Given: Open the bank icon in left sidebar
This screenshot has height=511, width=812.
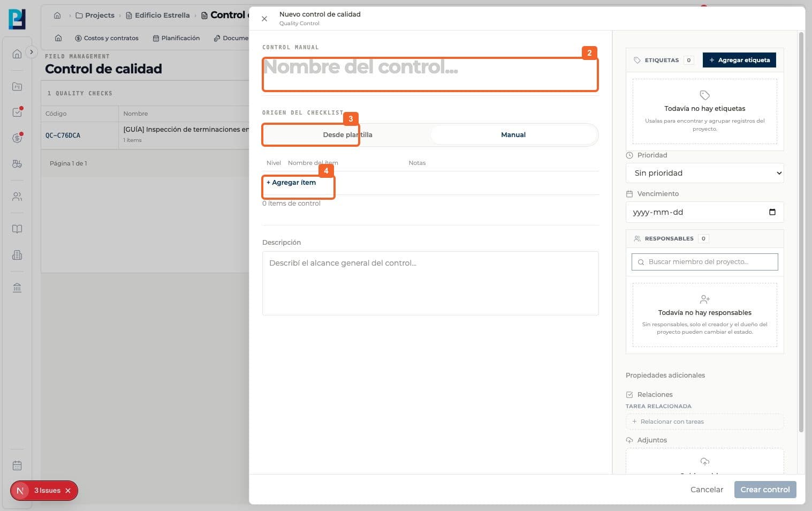Looking at the screenshot, I should [x=17, y=288].
